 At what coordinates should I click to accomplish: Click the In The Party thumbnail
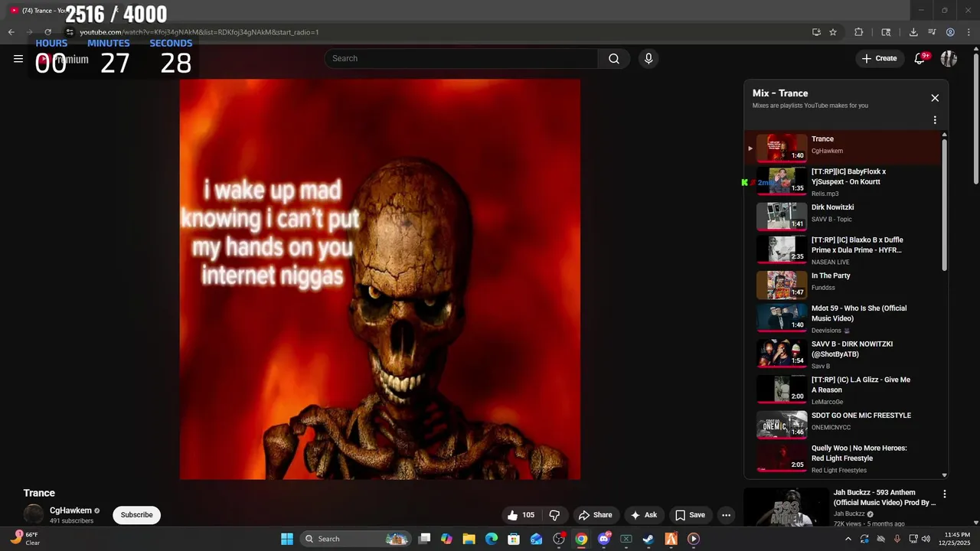click(x=782, y=285)
